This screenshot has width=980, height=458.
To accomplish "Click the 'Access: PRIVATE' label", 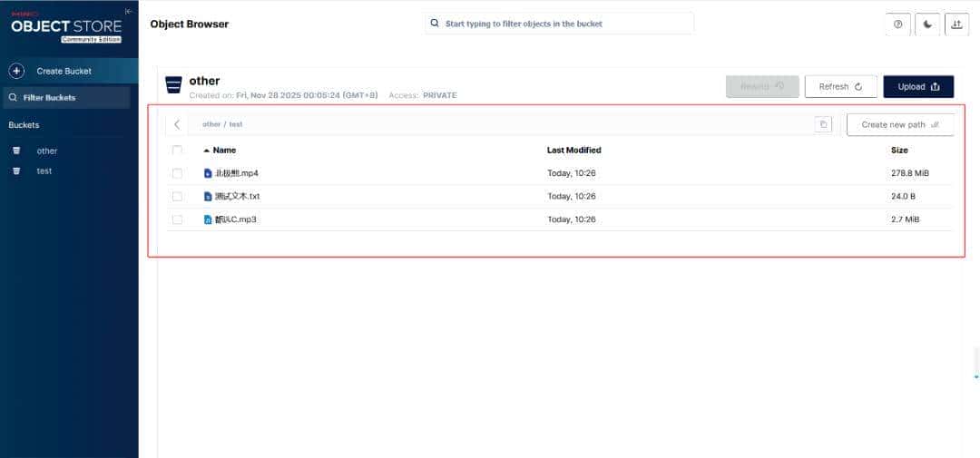I will coord(423,95).
